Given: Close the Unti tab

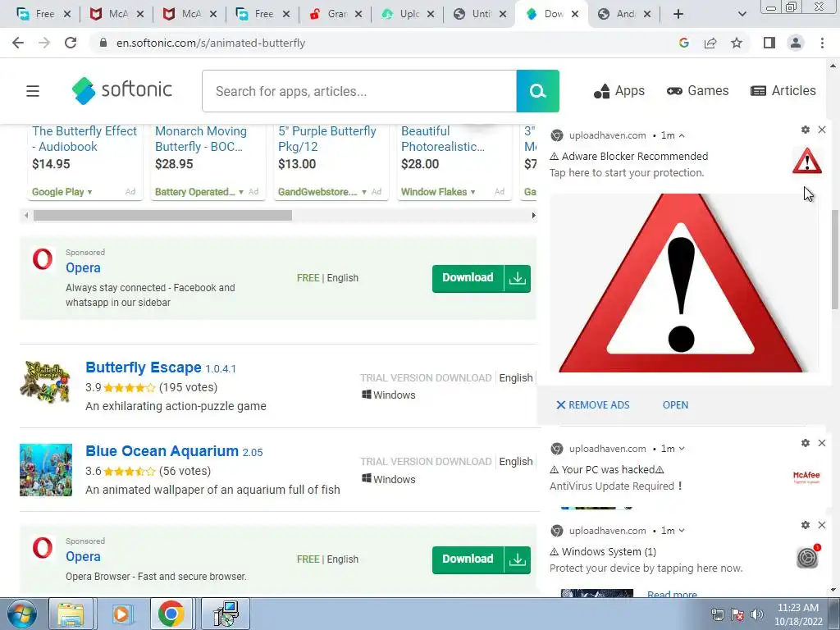Looking at the screenshot, I should pos(503,14).
